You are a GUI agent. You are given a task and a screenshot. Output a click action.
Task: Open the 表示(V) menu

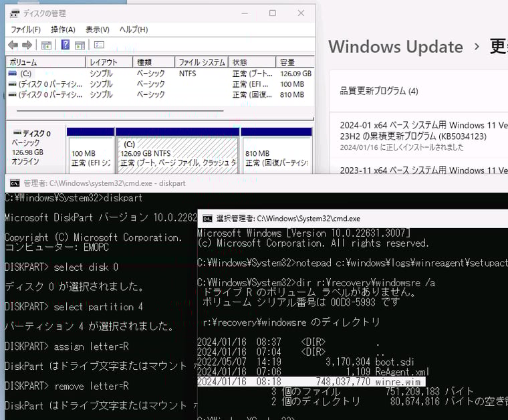tap(97, 29)
